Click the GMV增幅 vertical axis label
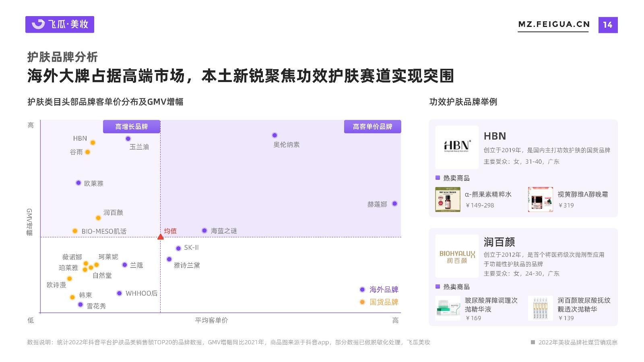 click(x=29, y=222)
